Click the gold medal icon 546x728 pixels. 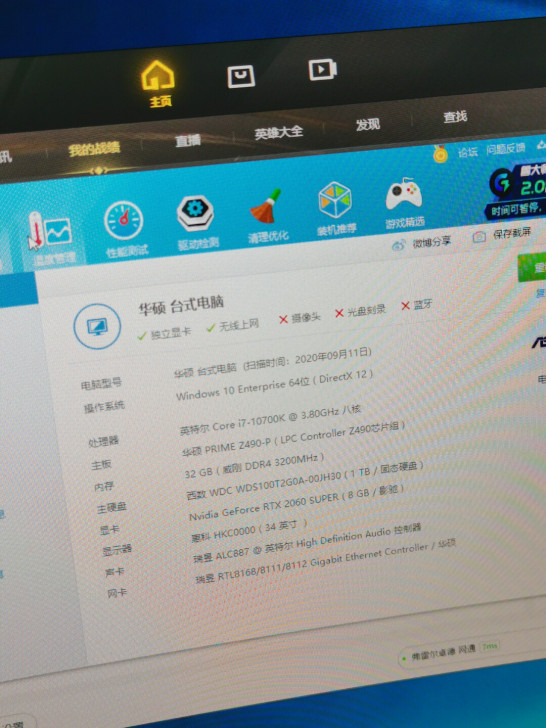[440, 154]
